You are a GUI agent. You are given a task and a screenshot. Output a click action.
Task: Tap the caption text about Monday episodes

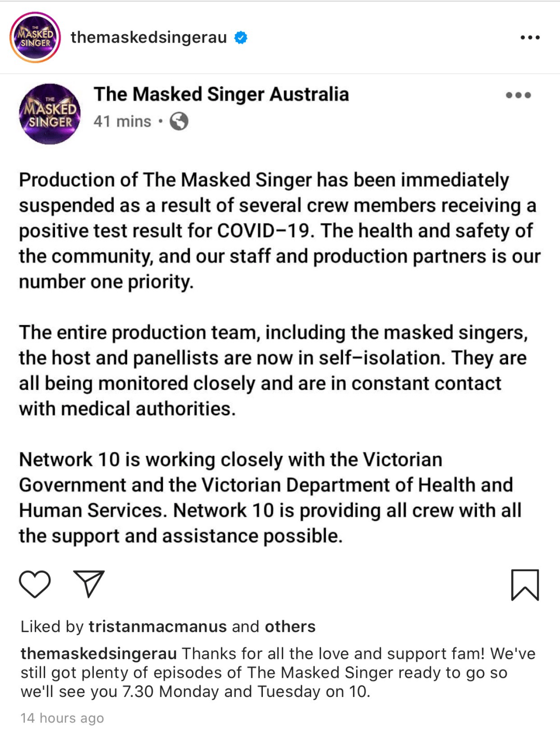(278, 673)
